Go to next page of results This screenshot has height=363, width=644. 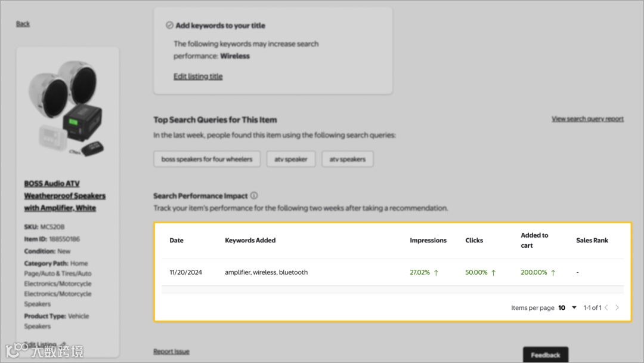click(617, 308)
